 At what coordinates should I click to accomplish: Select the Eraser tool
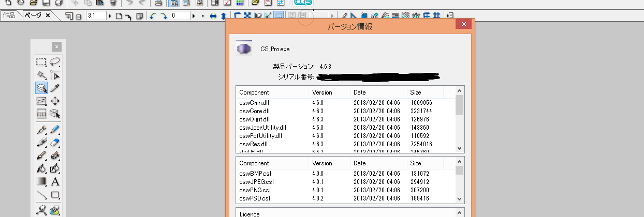(x=55, y=142)
